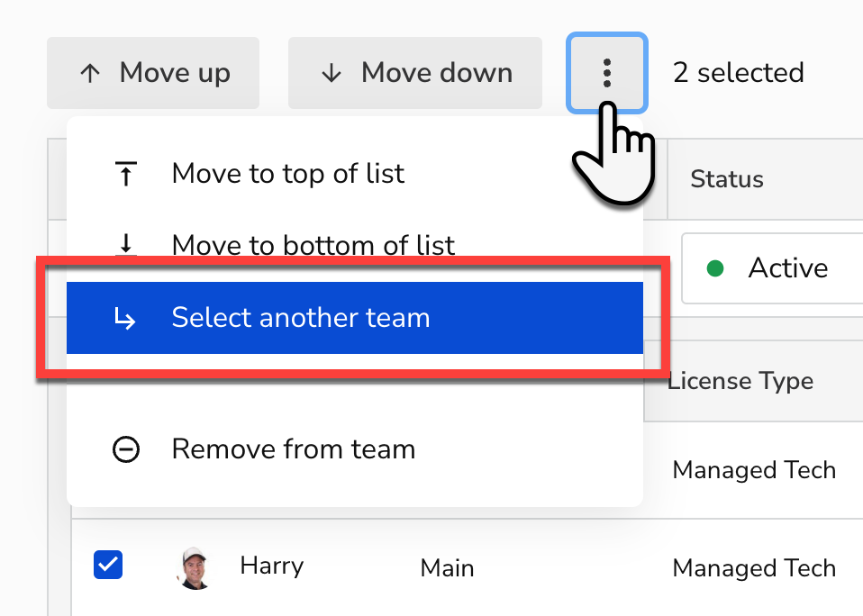The image size is (863, 616).
Task: Click the Move up button
Action: click(153, 73)
